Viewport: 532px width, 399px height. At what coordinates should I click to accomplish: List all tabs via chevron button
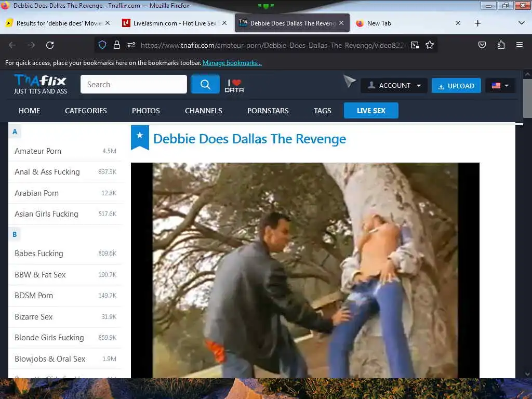tap(522, 23)
